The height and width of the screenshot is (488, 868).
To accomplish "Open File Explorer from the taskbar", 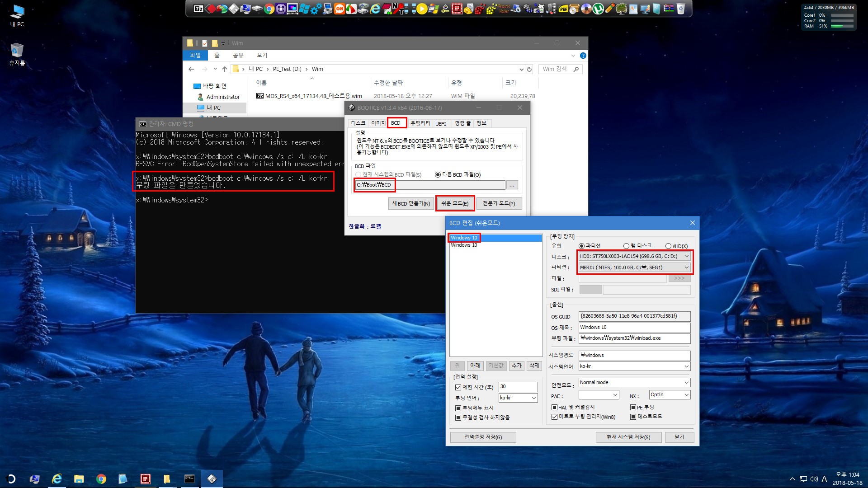I will pyautogui.click(x=79, y=479).
